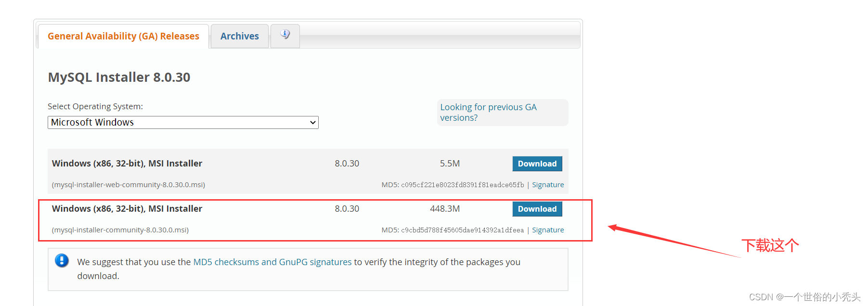
Task: Expand the Select Operating System dropdown
Action: click(x=183, y=122)
